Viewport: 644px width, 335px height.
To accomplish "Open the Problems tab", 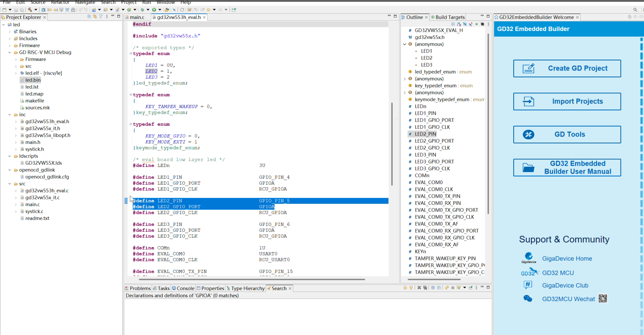I will pos(138,288).
